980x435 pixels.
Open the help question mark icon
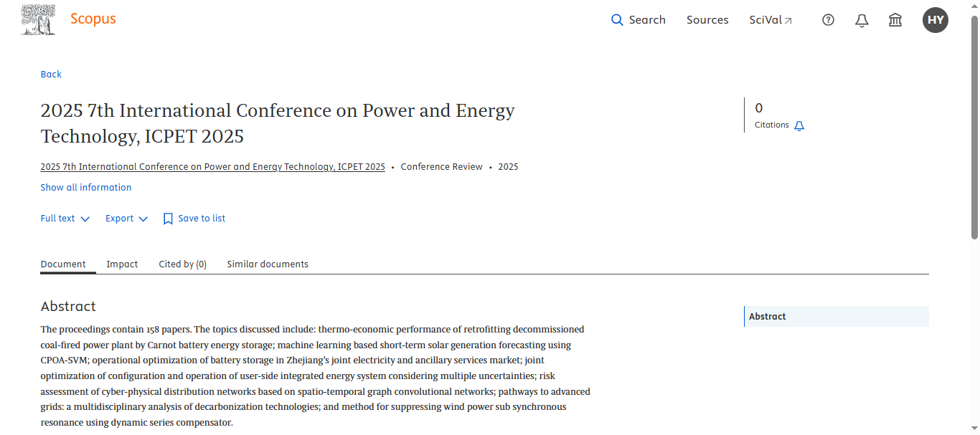[828, 20]
